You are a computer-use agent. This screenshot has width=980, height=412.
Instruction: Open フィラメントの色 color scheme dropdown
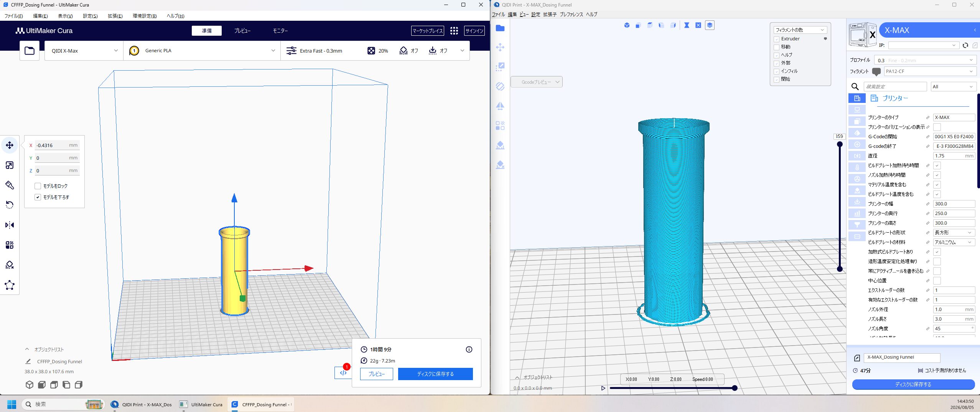click(x=800, y=30)
